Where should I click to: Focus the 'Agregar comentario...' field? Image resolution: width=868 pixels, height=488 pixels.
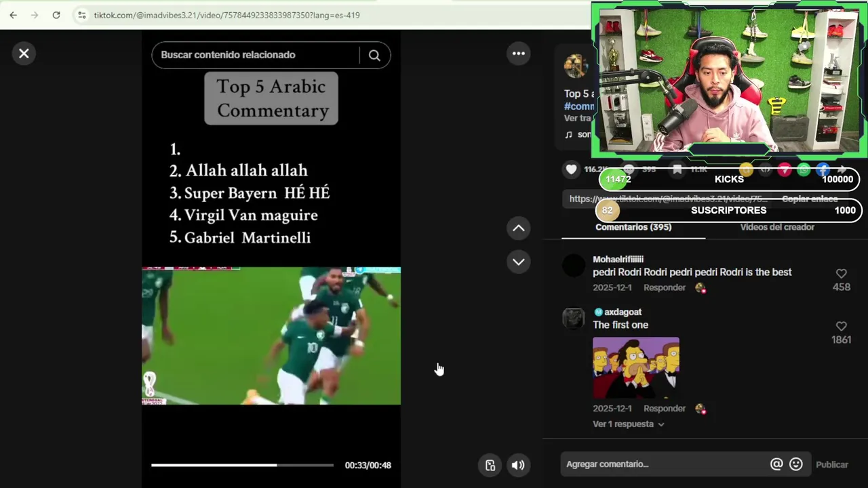(x=665, y=464)
